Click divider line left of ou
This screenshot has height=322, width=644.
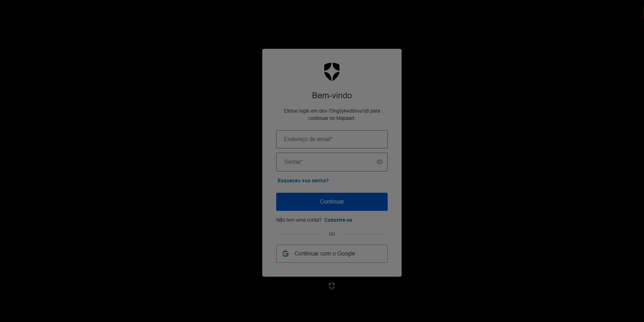click(x=300, y=234)
